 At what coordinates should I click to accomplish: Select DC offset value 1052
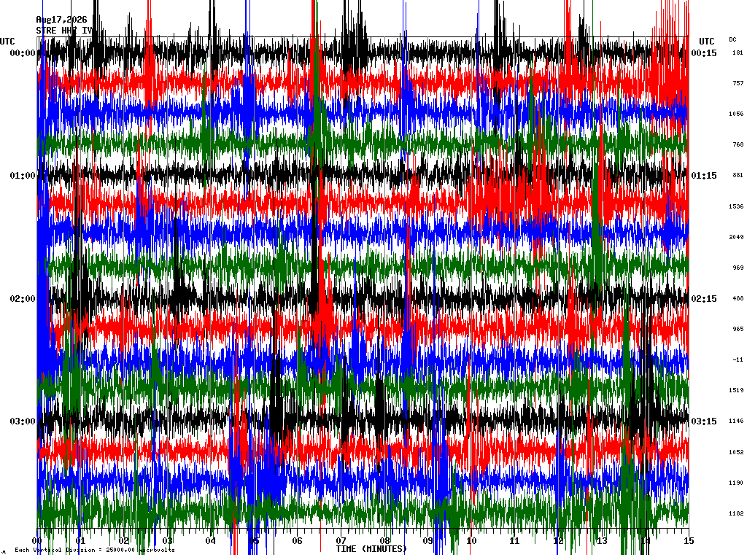[736, 452]
